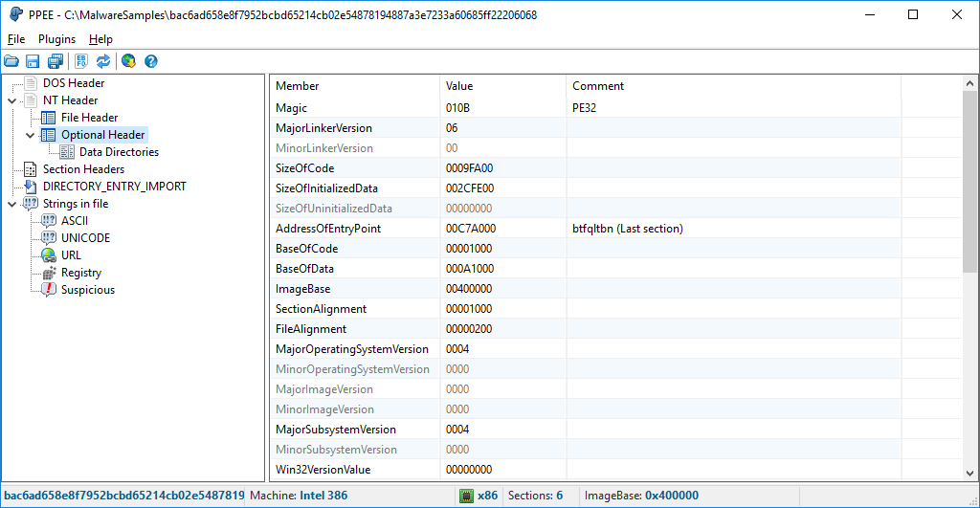Select the AddressOfEntryPoint row

(326, 229)
